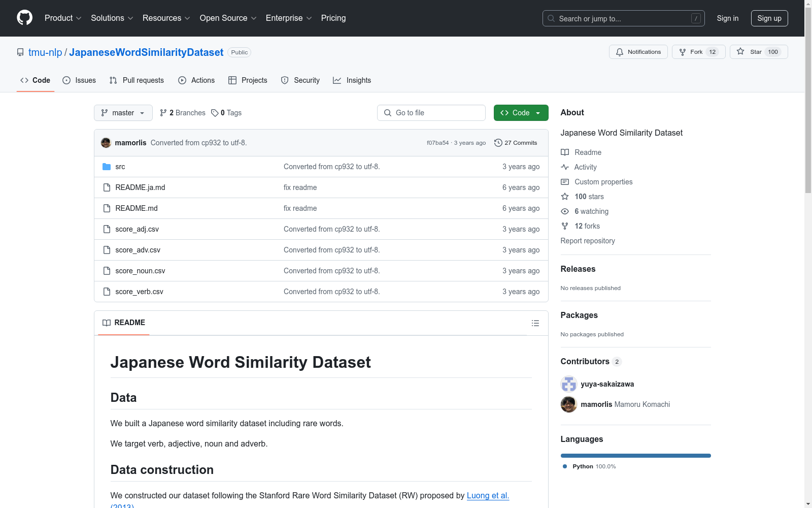The width and height of the screenshot is (812, 508).
Task: Click the Activity pulse icon
Action: [565, 167]
